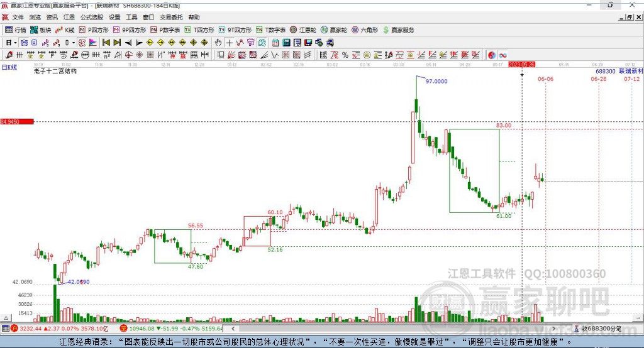This screenshot has height=348, width=644.
Task: Click the 97.0000 high price label
Action: point(436,81)
